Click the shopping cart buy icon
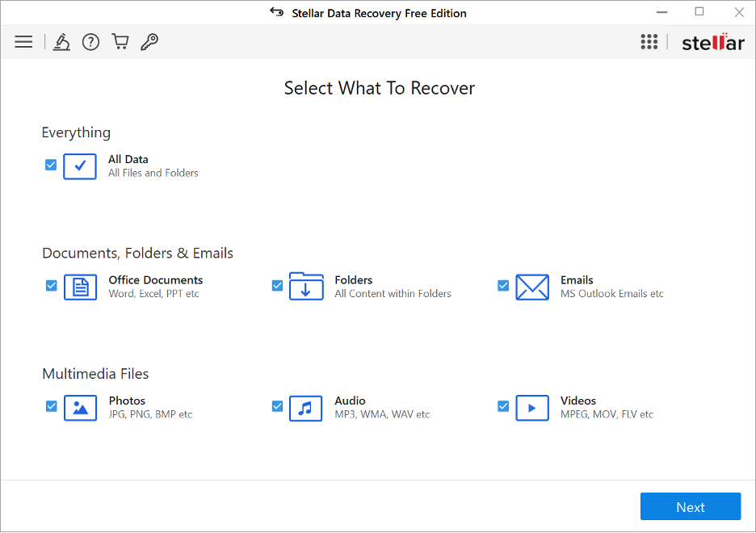 click(120, 42)
